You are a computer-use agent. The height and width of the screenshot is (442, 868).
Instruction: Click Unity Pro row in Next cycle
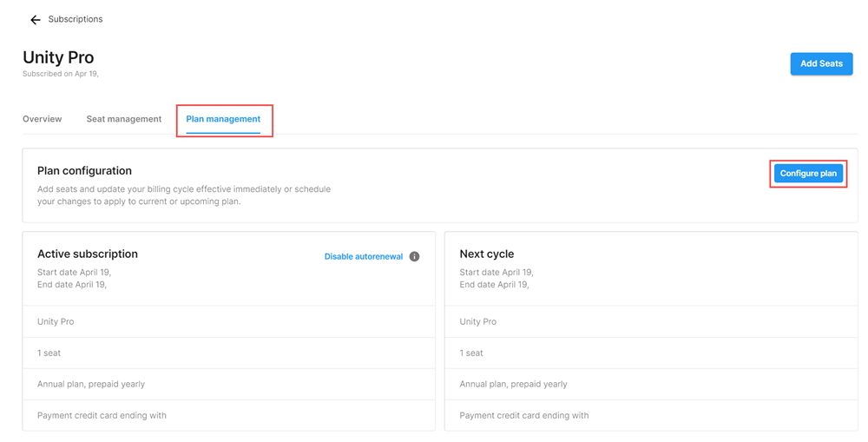click(x=651, y=322)
